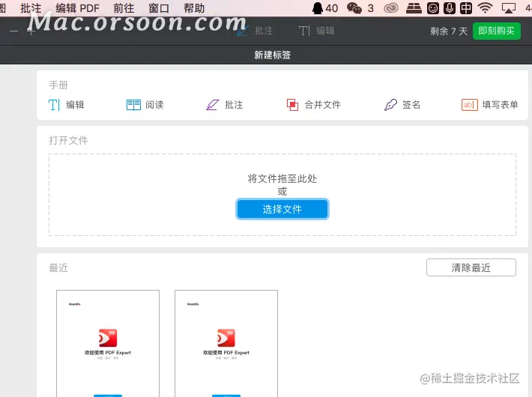532x397 pixels.
Task: Select the 编辑 tool in top toolbar
Action: pos(316,31)
